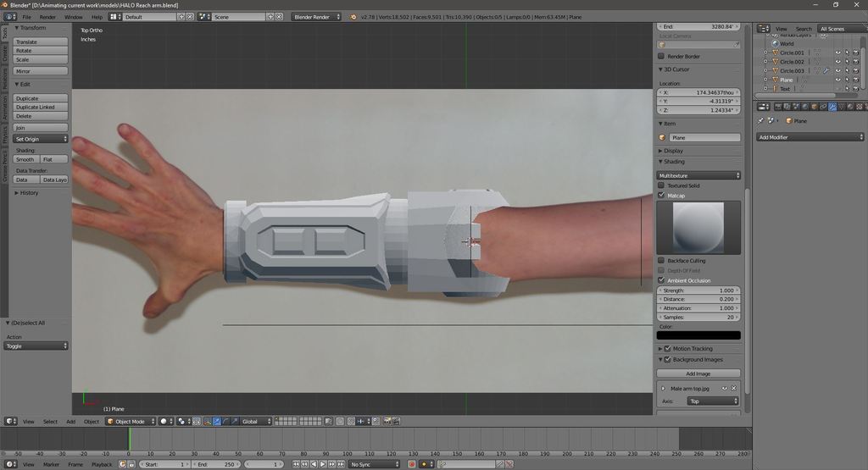Open the Object Mode dropdown
The height and width of the screenshot is (470, 868).
tap(131, 422)
